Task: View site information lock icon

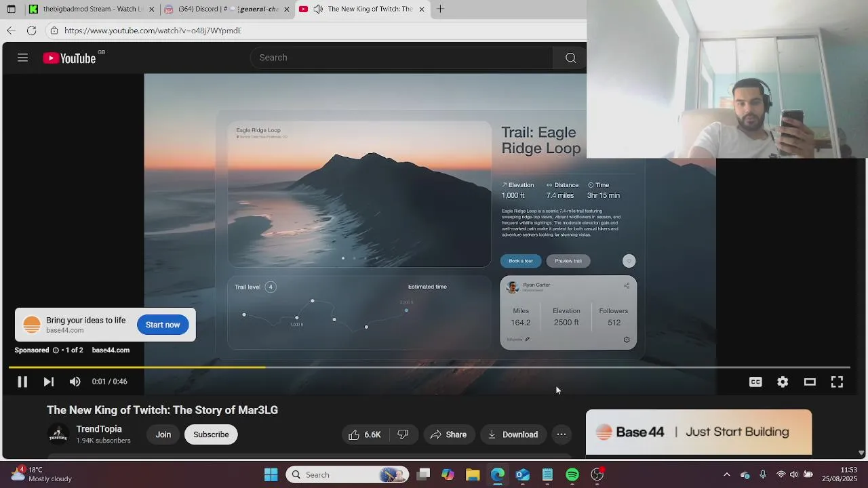Action: pos(54,30)
